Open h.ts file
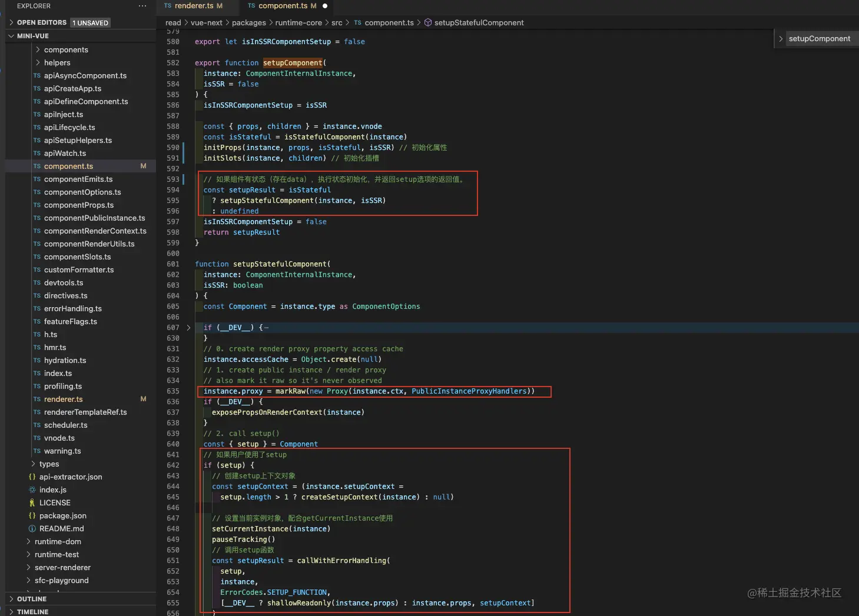This screenshot has width=859, height=616. [x=51, y=335]
